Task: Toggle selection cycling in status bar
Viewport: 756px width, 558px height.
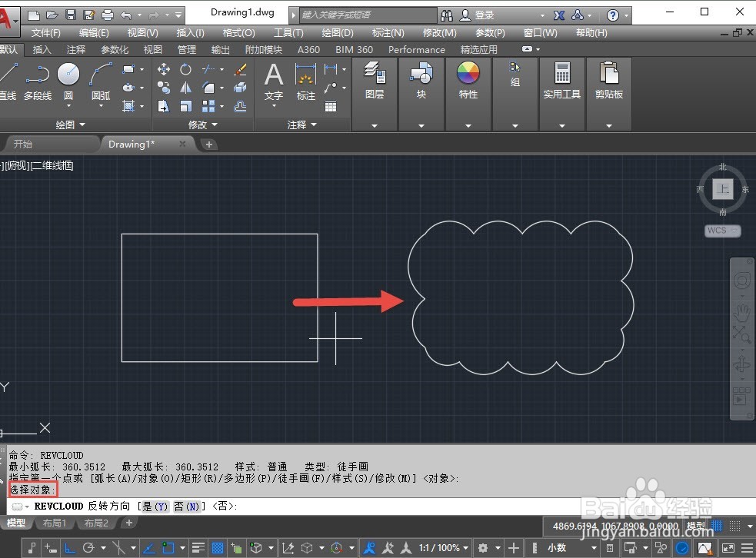Action: (236, 548)
